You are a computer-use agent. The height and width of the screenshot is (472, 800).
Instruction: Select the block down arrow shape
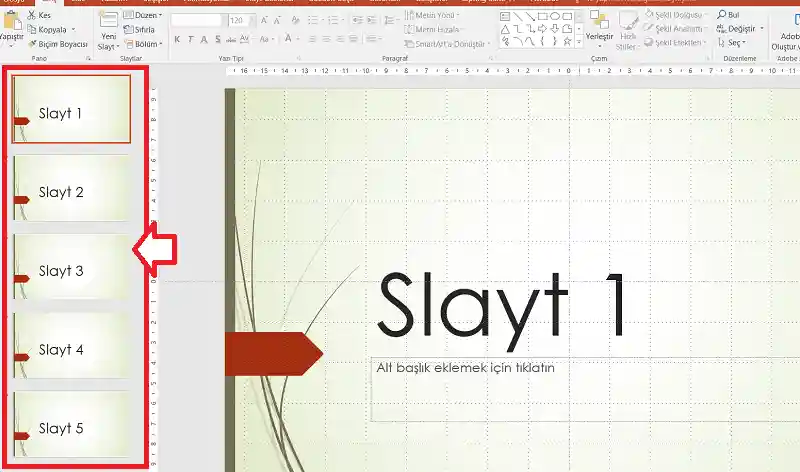pos(555,29)
